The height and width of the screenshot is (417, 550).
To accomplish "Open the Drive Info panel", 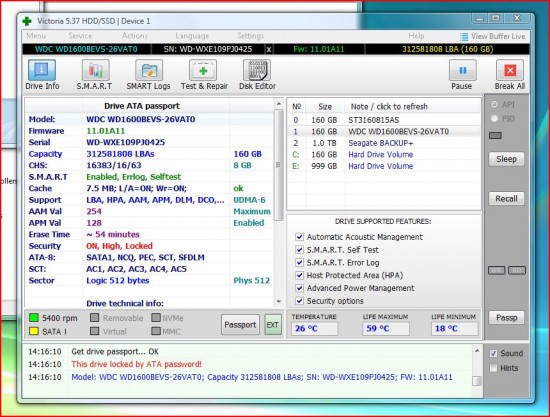I will click(x=42, y=74).
